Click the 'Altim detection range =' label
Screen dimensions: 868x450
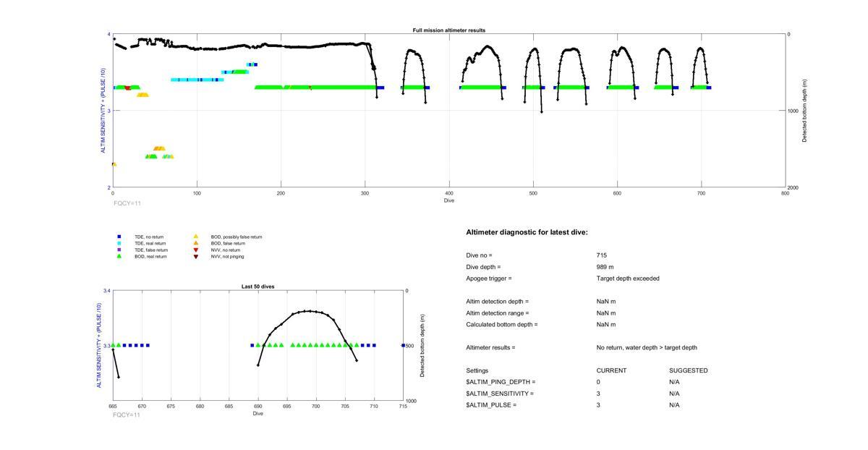(497, 313)
